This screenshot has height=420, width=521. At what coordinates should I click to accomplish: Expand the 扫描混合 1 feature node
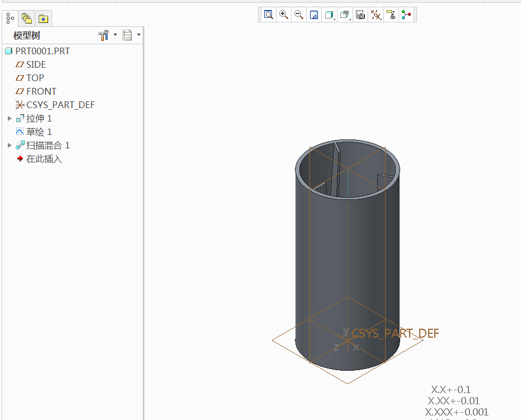[x=10, y=146]
